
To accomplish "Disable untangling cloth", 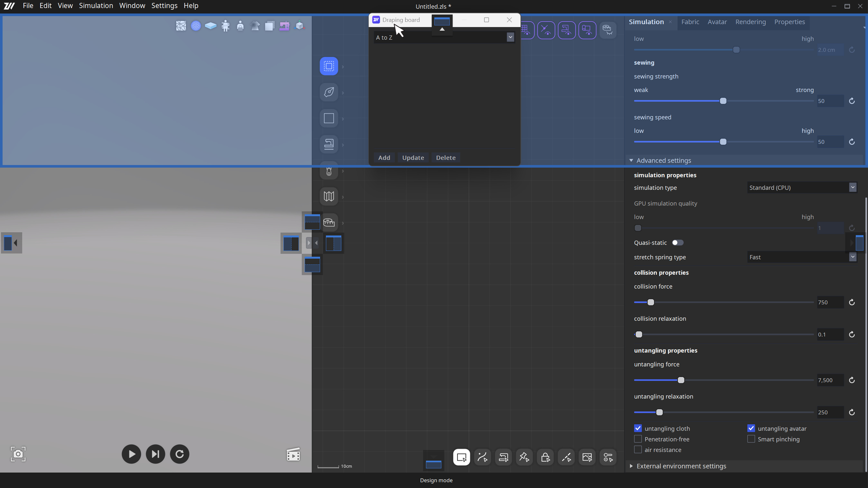I will pyautogui.click(x=638, y=428).
